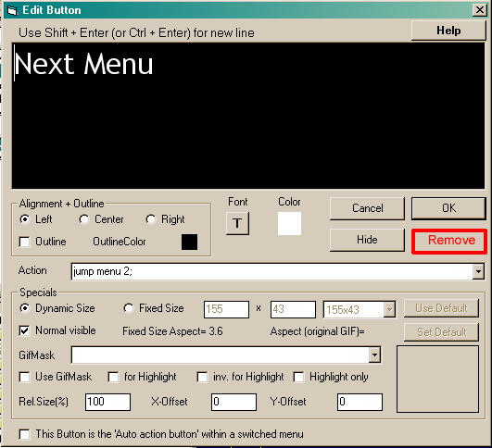The image size is (492, 448).
Task: Open the black OutlineColor swatch
Action: point(190,242)
